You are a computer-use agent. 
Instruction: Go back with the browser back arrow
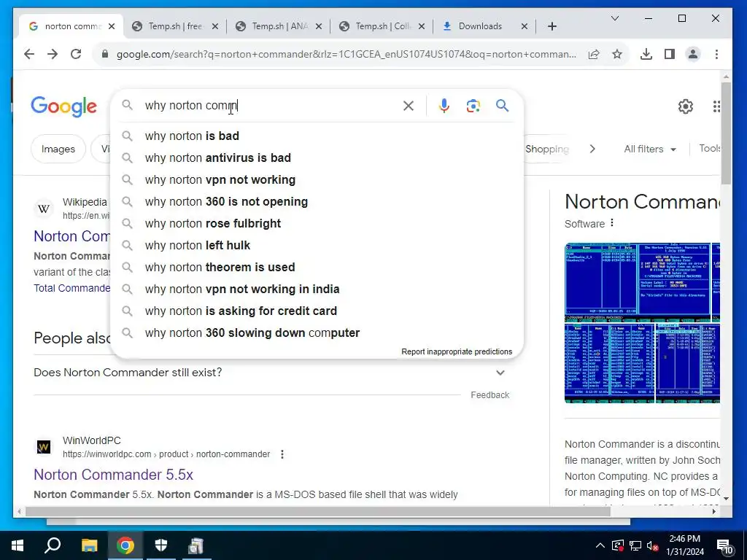(x=29, y=54)
